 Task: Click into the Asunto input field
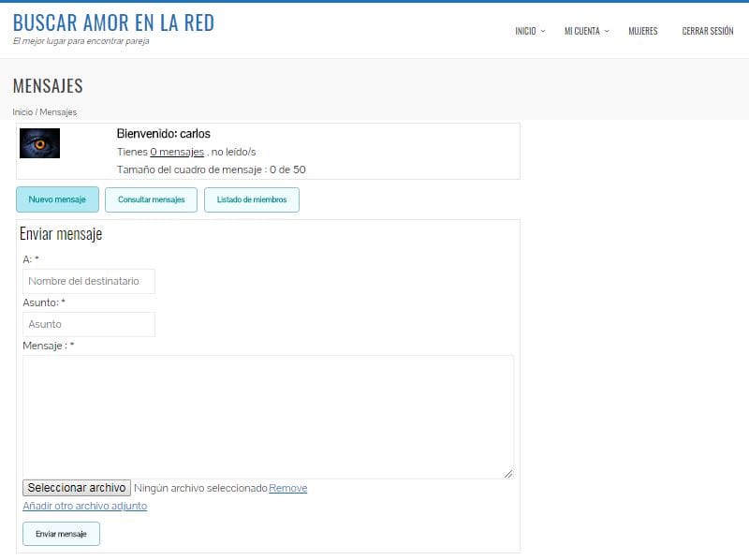[x=89, y=324]
